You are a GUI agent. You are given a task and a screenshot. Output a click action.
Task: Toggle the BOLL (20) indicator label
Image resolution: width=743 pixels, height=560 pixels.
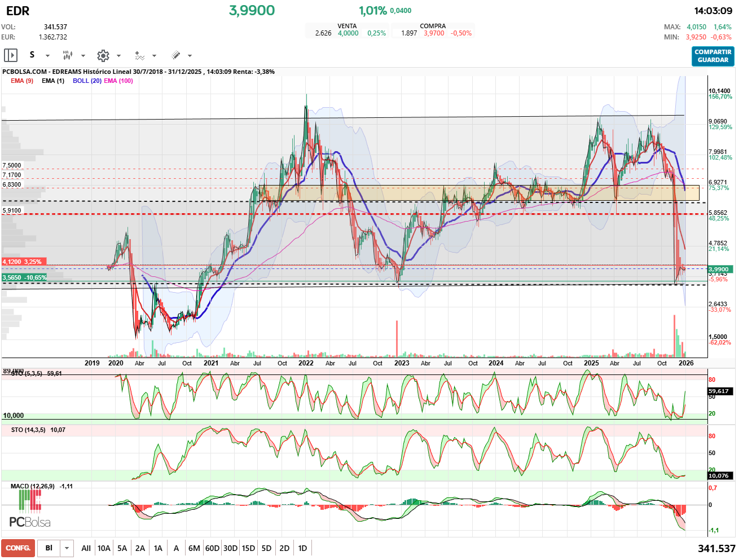87,81
